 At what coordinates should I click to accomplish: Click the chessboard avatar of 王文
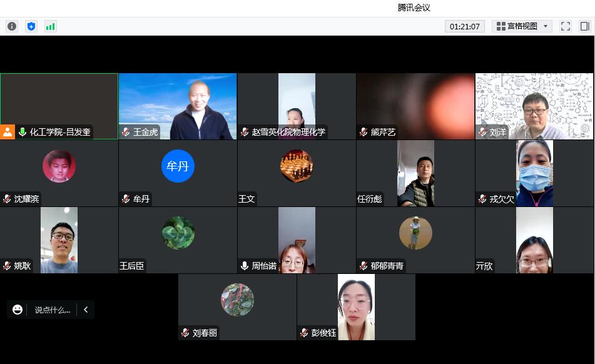(297, 166)
